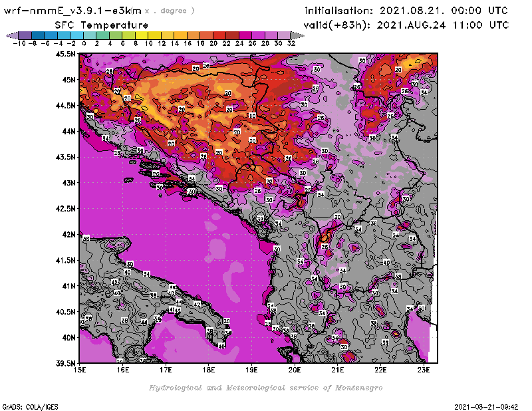Viewport: 532px width, 411px height.
Task: Click the 15E longitude axis label
Action: (80, 369)
